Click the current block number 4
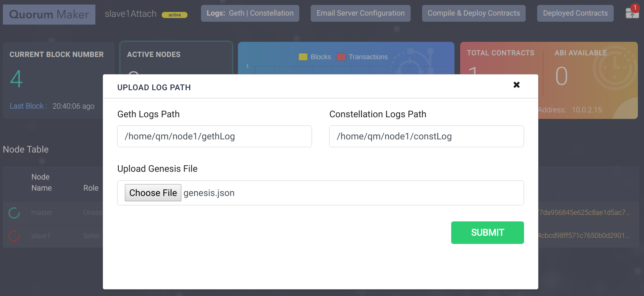Screen dimensions: 644x296 (16, 79)
